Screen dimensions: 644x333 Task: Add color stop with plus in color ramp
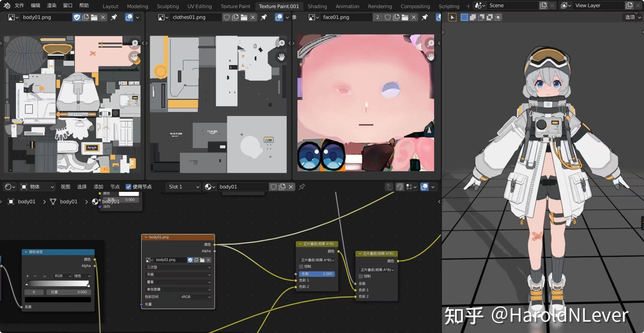click(x=27, y=276)
